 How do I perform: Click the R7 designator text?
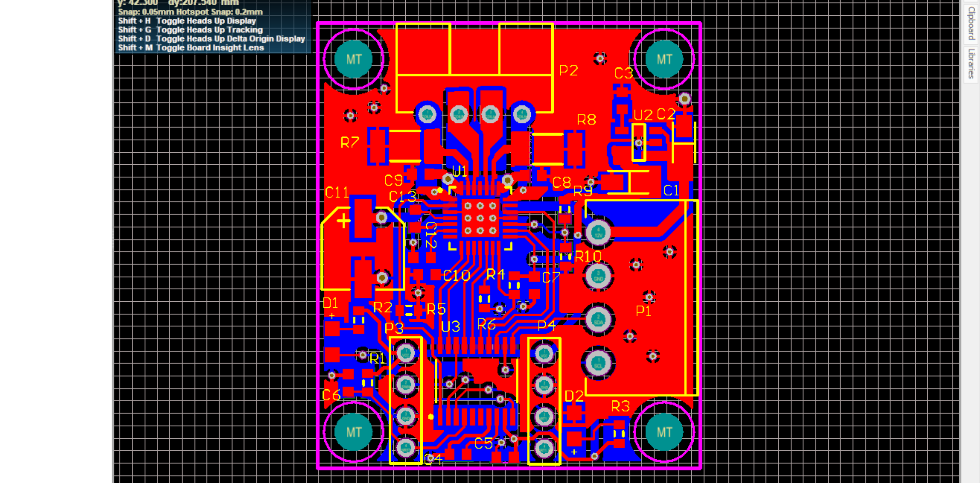350,142
